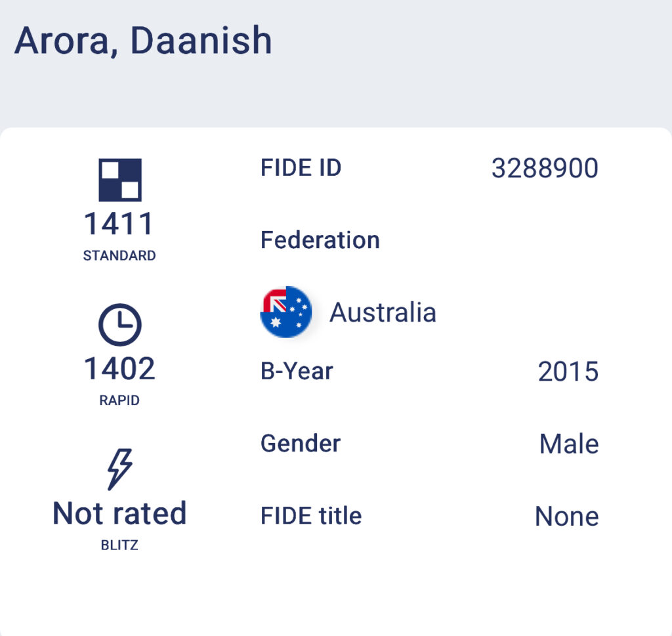The image size is (672, 636).
Task: Click the Male gender value
Action: tap(569, 444)
